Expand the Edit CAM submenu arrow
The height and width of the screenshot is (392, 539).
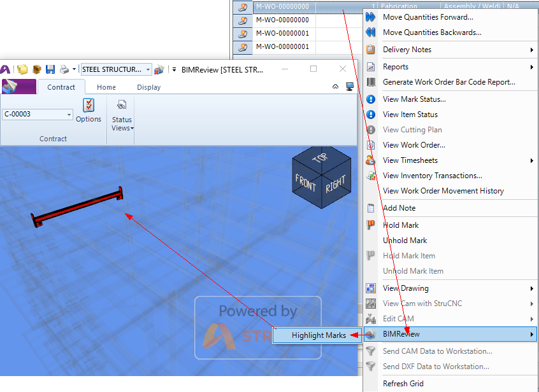(532, 319)
